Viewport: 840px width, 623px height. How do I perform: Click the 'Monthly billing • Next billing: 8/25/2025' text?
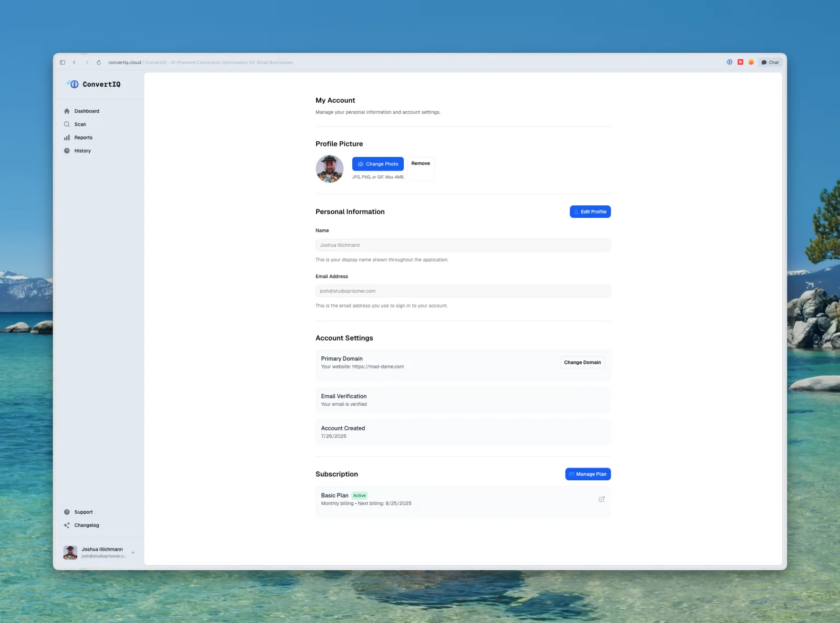pos(366,503)
